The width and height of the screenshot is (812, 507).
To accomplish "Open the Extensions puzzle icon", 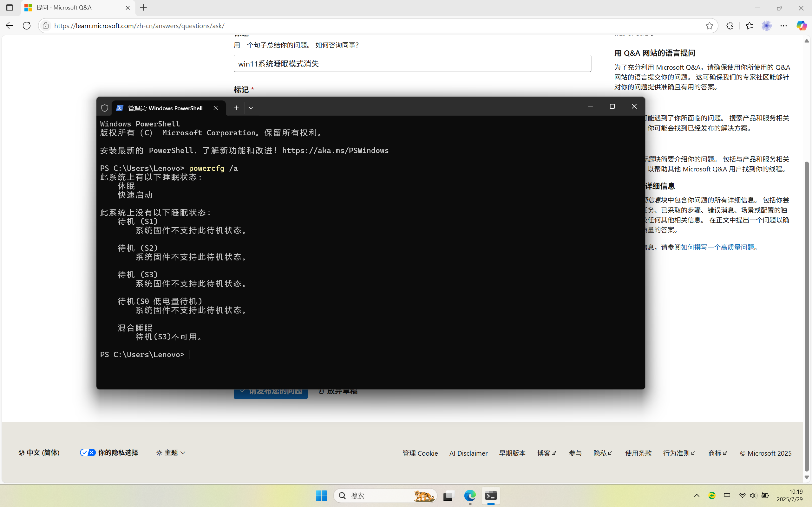I will click(x=730, y=25).
